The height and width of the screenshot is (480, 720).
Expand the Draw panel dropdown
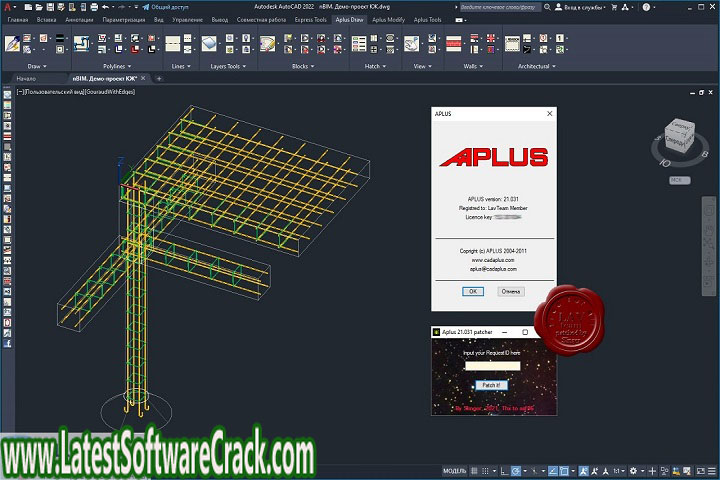37,67
